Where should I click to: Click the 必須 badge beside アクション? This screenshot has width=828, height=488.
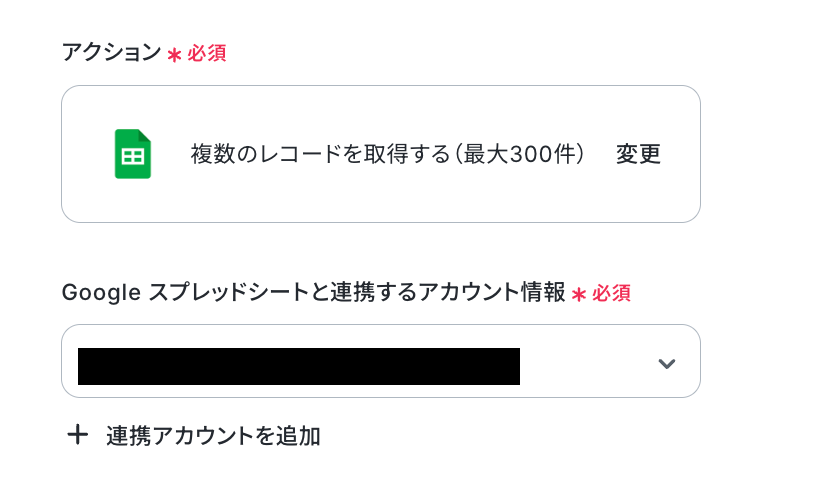click(x=207, y=53)
